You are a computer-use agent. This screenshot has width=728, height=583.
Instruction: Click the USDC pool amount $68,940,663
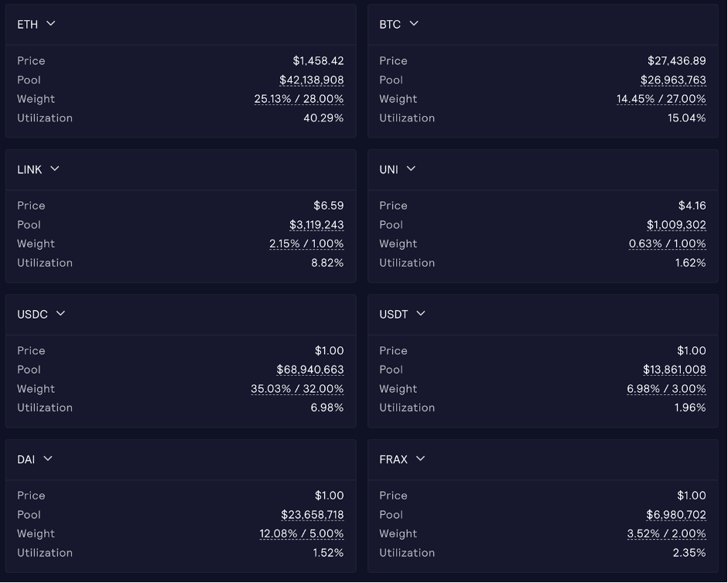tap(310, 370)
